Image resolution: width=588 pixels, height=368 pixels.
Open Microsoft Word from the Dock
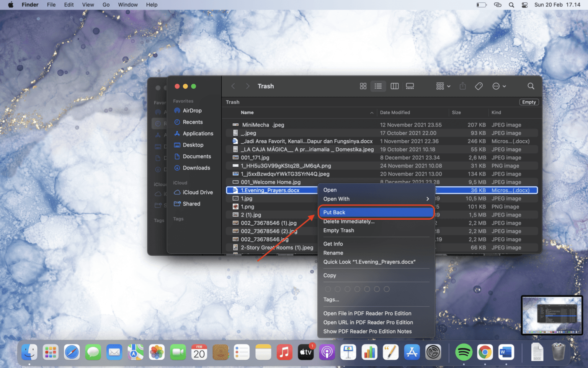pyautogui.click(x=506, y=352)
